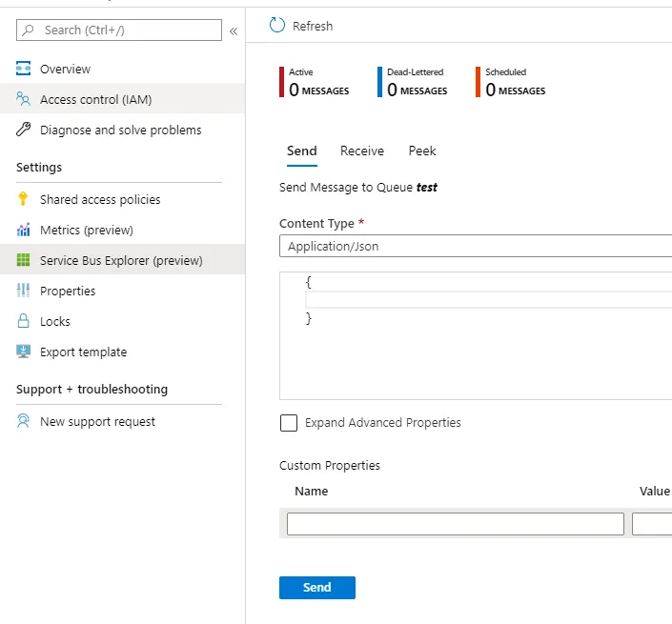This screenshot has width=672, height=624.
Task: Click the Shared access policies key icon
Action: coord(24,199)
